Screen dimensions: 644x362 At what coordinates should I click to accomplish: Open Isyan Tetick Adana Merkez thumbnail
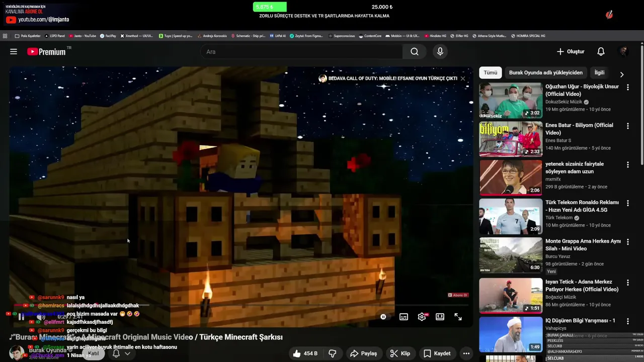pyautogui.click(x=511, y=296)
